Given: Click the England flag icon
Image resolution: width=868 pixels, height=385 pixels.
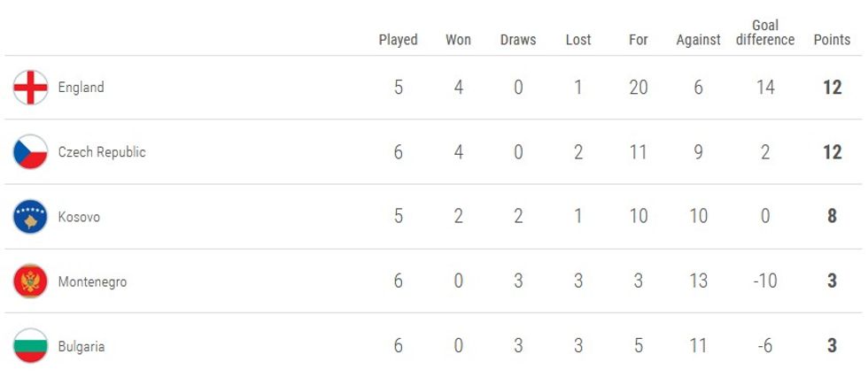Looking at the screenshot, I should pyautogui.click(x=30, y=88).
